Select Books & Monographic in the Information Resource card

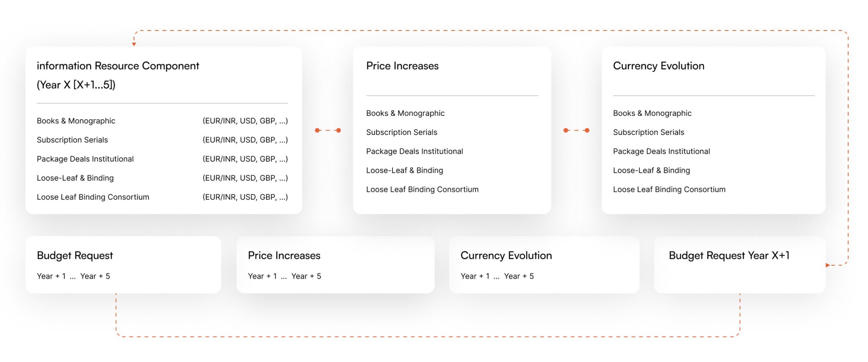click(x=76, y=121)
